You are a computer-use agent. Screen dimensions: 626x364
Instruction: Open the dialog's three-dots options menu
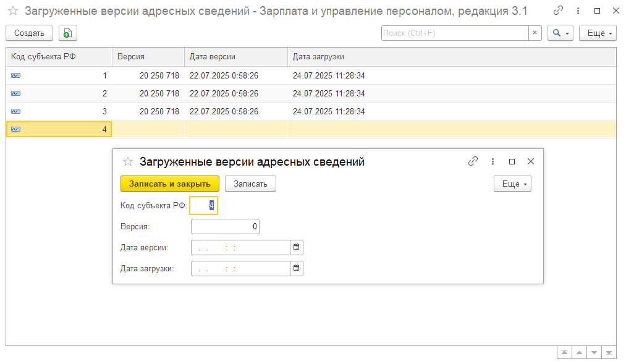pos(493,161)
